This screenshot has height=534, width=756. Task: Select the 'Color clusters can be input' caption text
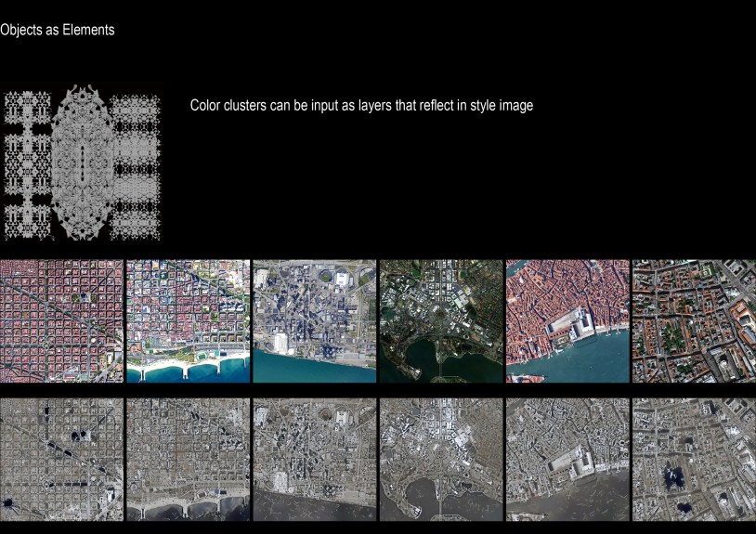[361, 106]
